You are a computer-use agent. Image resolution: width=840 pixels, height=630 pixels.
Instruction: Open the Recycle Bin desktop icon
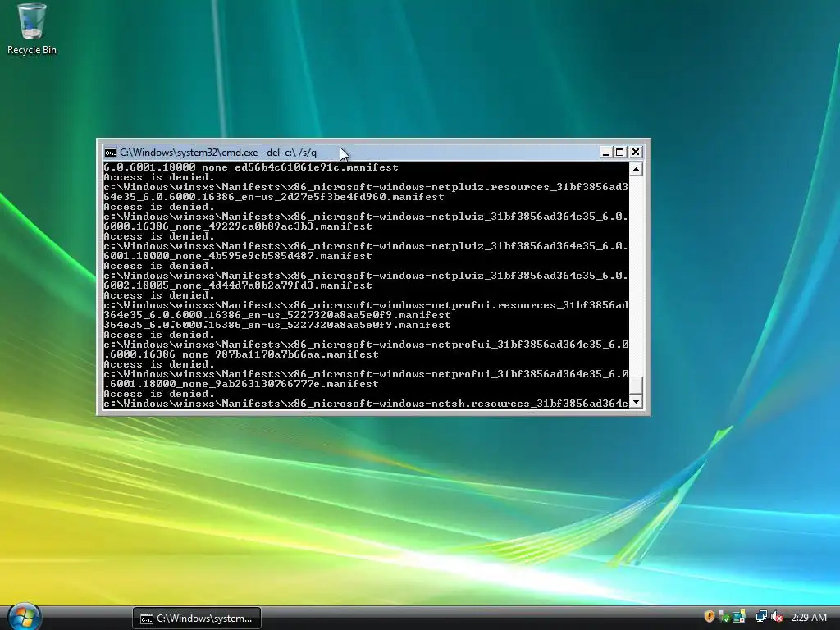click(32, 30)
